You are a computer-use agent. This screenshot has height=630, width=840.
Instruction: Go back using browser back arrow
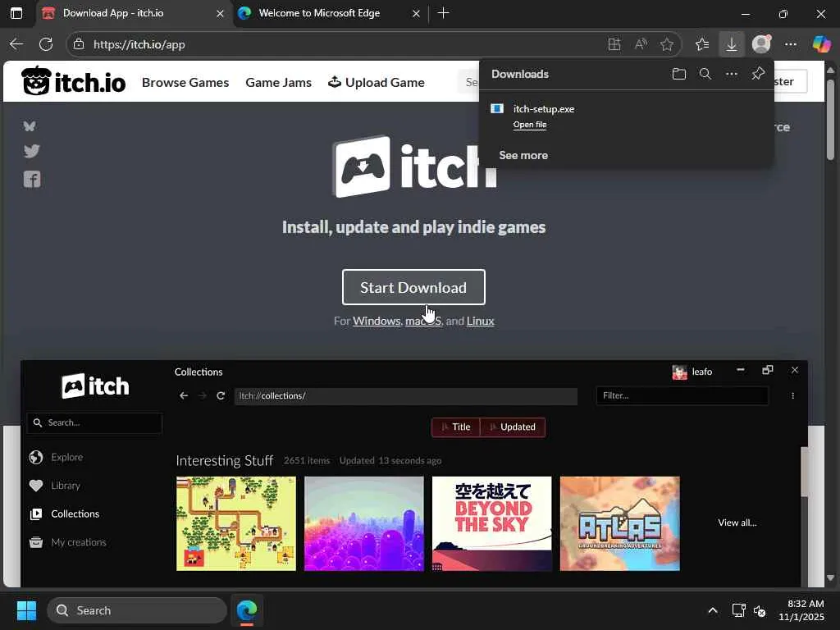(x=16, y=44)
